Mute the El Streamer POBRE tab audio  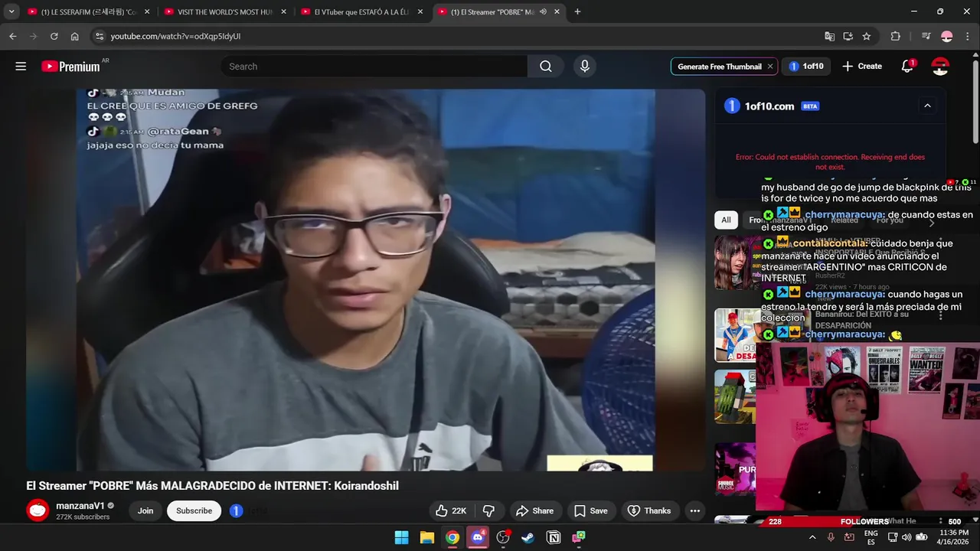point(543,11)
